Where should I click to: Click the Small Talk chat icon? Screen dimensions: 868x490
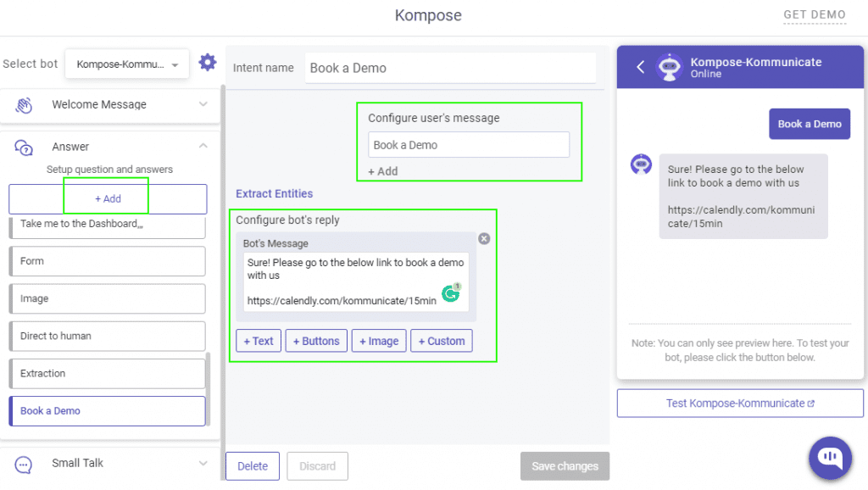[24, 464]
